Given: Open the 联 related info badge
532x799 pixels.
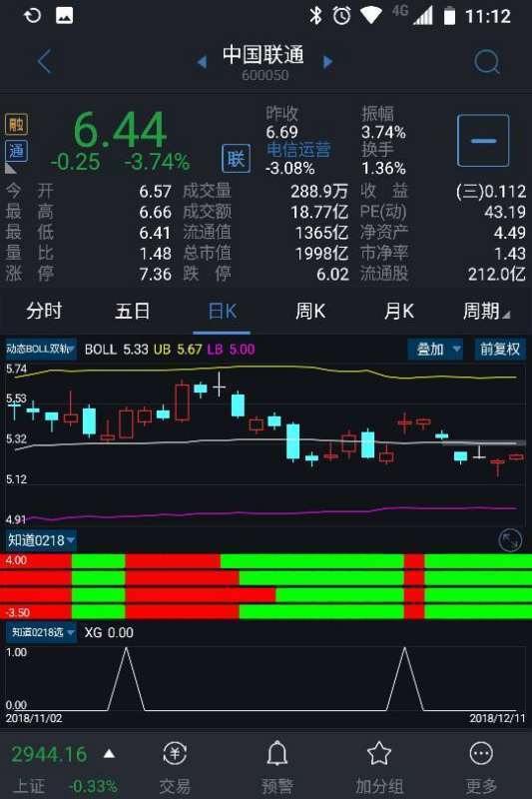Looking at the screenshot, I should click(236, 159).
